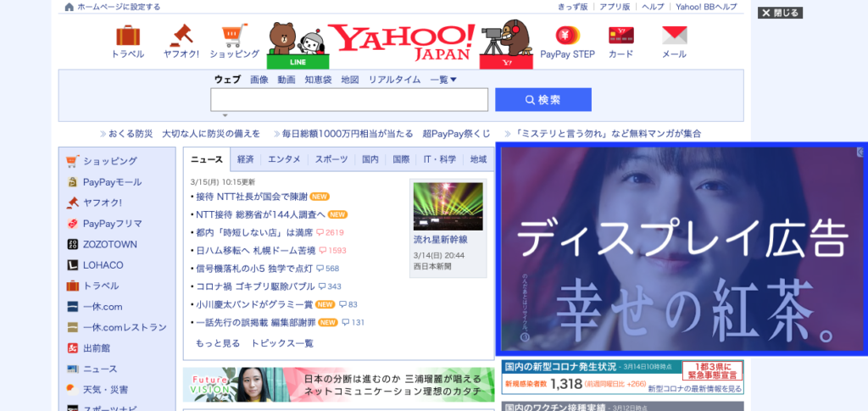Click the LOHACO sidebar icon
Viewport: 868px width, 411px height.
click(x=73, y=265)
